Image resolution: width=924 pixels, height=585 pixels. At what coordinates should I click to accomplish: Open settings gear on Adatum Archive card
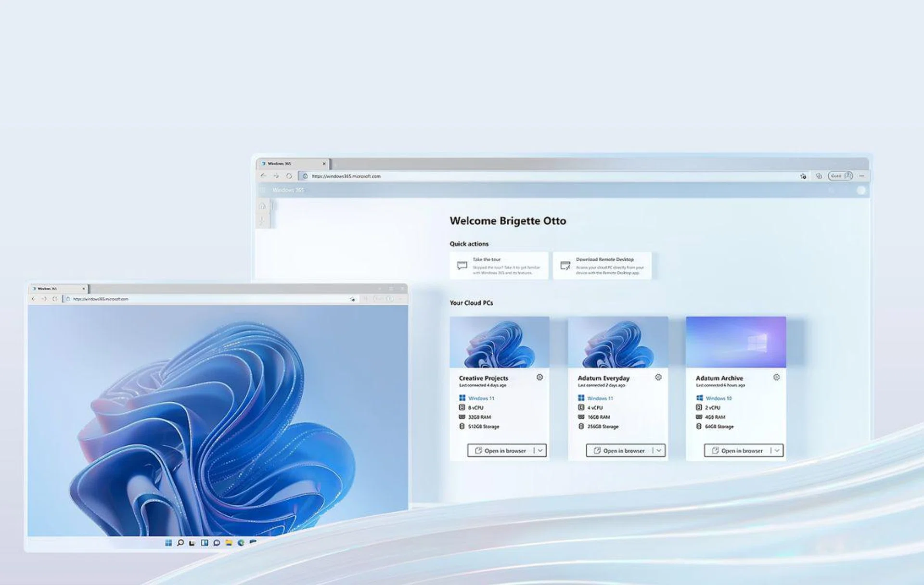(x=776, y=377)
